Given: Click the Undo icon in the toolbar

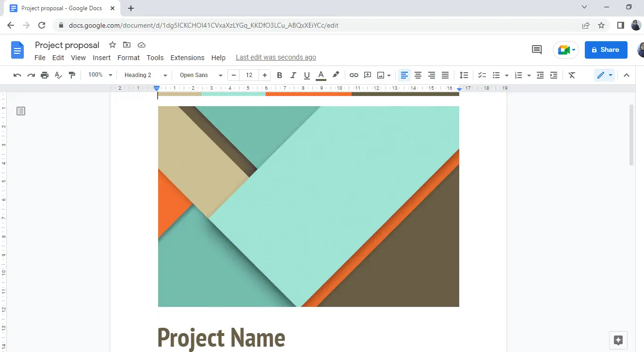Looking at the screenshot, I should coord(17,75).
